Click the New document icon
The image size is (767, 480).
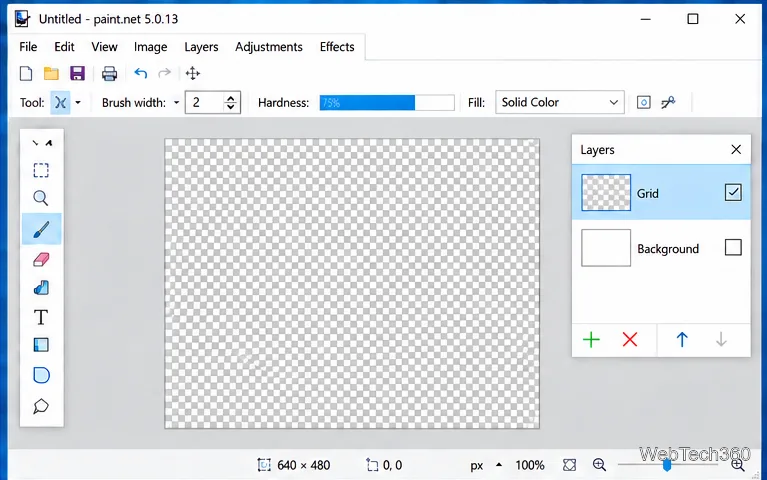[x=26, y=73]
